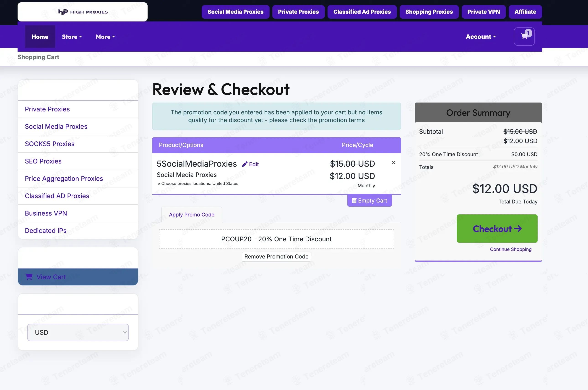Click the 5SocialMediaProxies product name
588x390 pixels.
(x=197, y=164)
